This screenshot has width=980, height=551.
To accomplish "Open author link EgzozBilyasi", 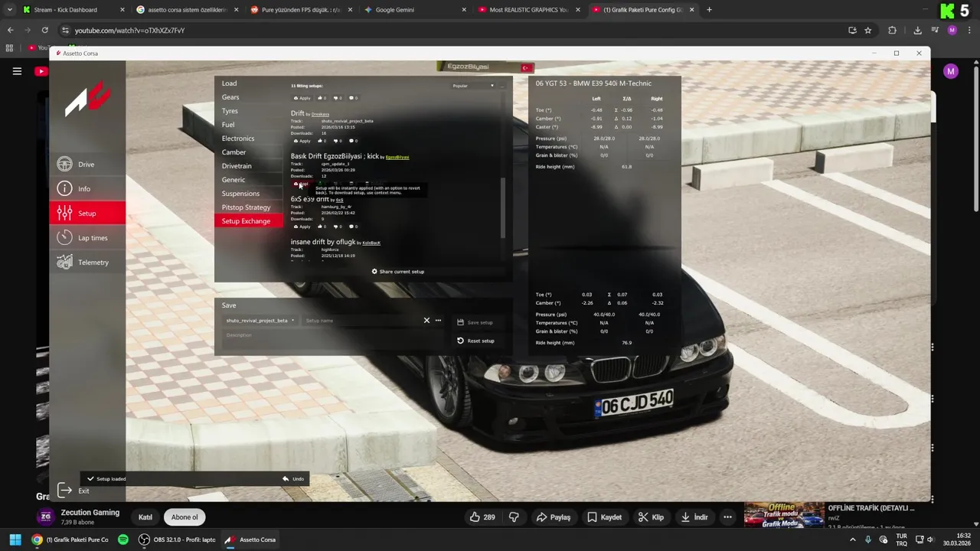I will pos(397,157).
